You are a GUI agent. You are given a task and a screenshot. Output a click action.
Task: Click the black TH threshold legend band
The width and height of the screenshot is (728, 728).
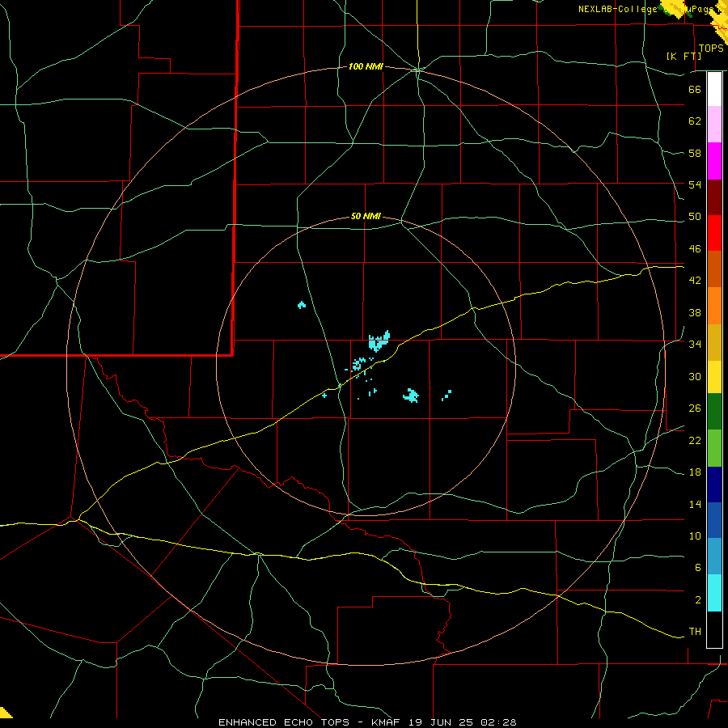pyautogui.click(x=714, y=629)
